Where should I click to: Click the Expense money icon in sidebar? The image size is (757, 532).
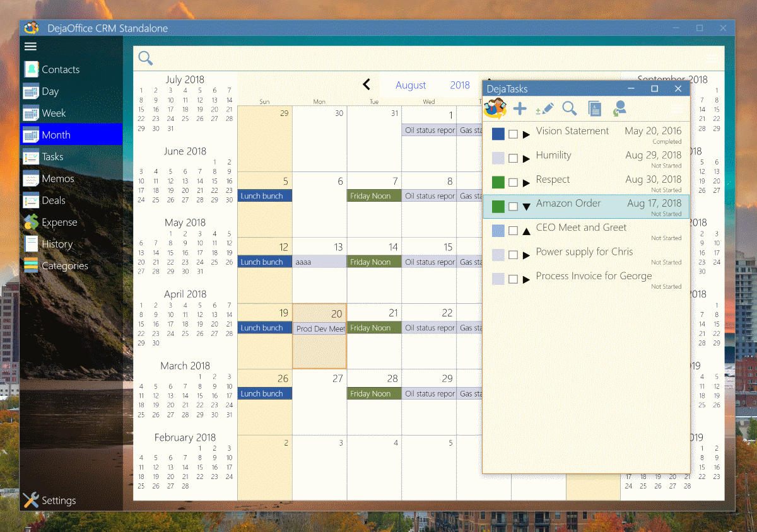point(31,223)
